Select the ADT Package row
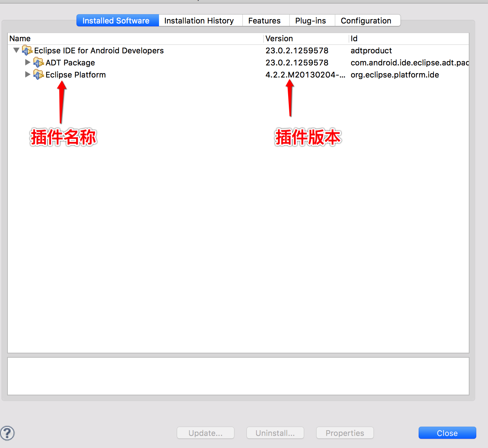Image resolution: width=488 pixels, height=448 pixels. point(238,63)
